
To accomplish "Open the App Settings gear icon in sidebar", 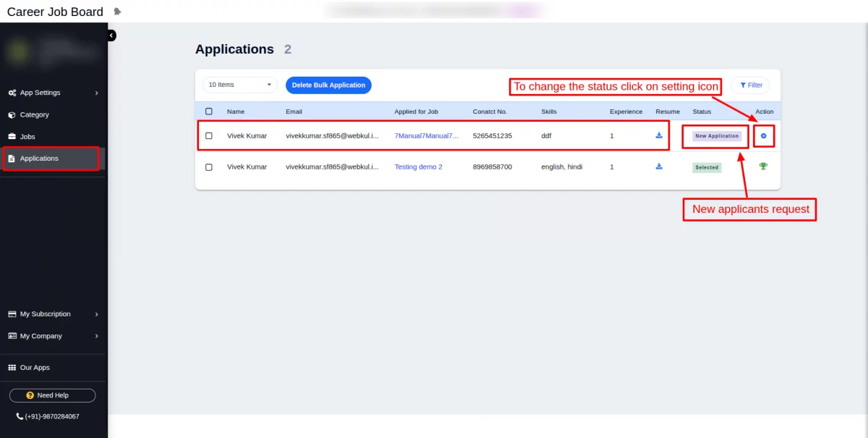I will [12, 93].
